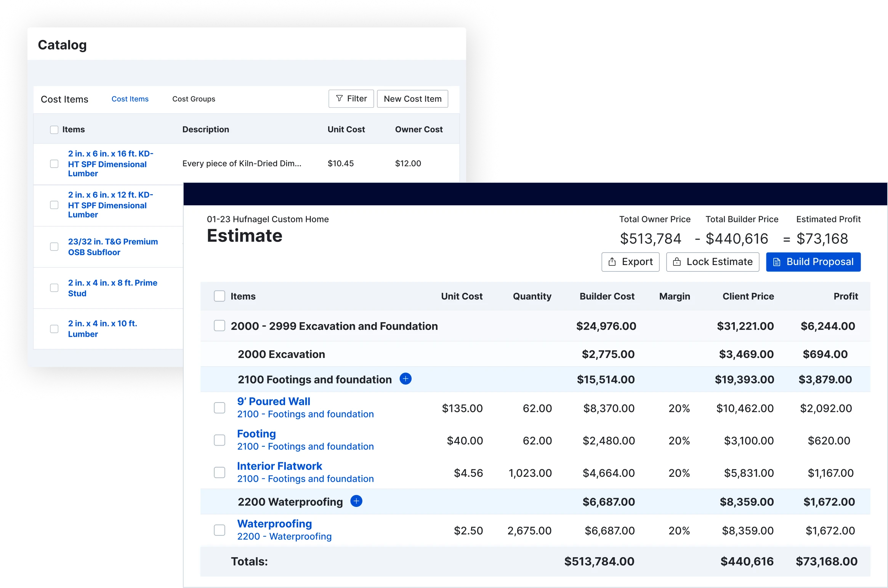
Task: Click the funnel icon in Filter button
Action: pyautogui.click(x=339, y=99)
